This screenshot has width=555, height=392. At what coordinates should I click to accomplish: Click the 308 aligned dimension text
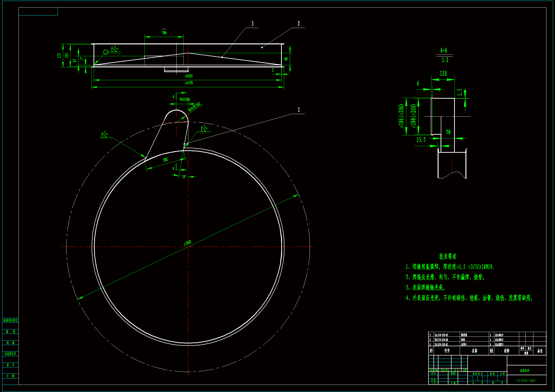[x=165, y=160]
